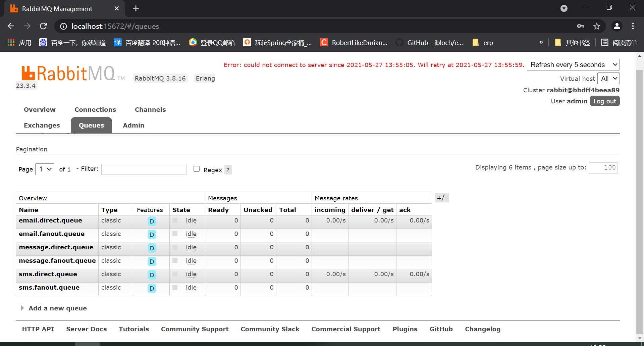Bookmark this page with the star icon
The width and height of the screenshot is (644, 346).
click(597, 26)
